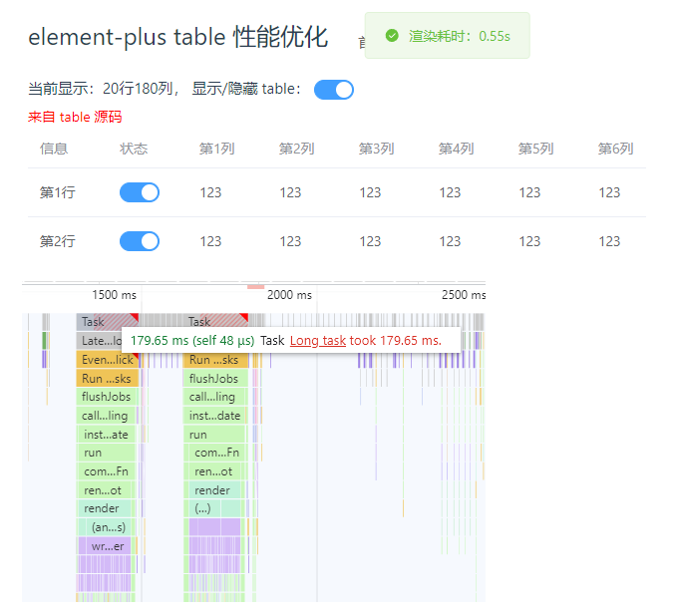Select the 'inst...ate' block in left stack

tap(107, 434)
